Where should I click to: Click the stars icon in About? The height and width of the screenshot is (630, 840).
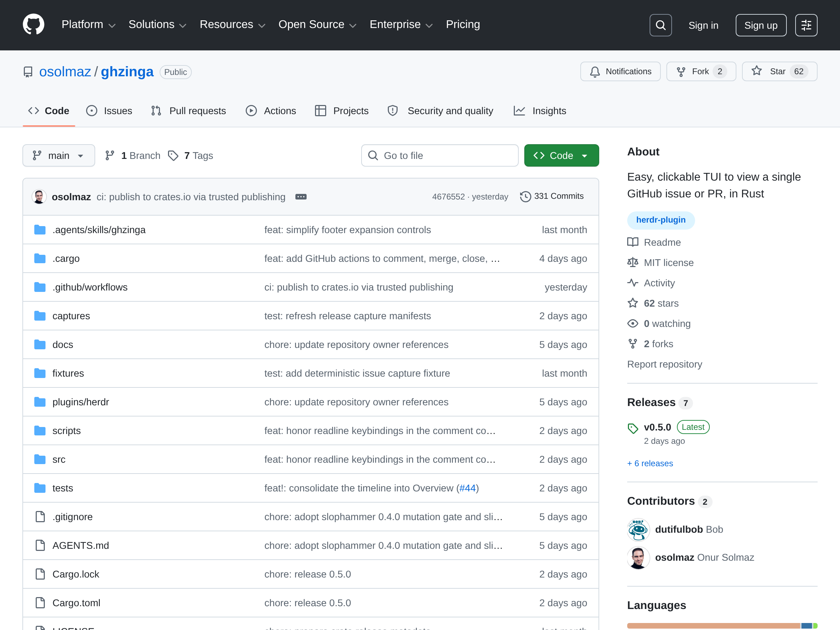click(x=633, y=303)
